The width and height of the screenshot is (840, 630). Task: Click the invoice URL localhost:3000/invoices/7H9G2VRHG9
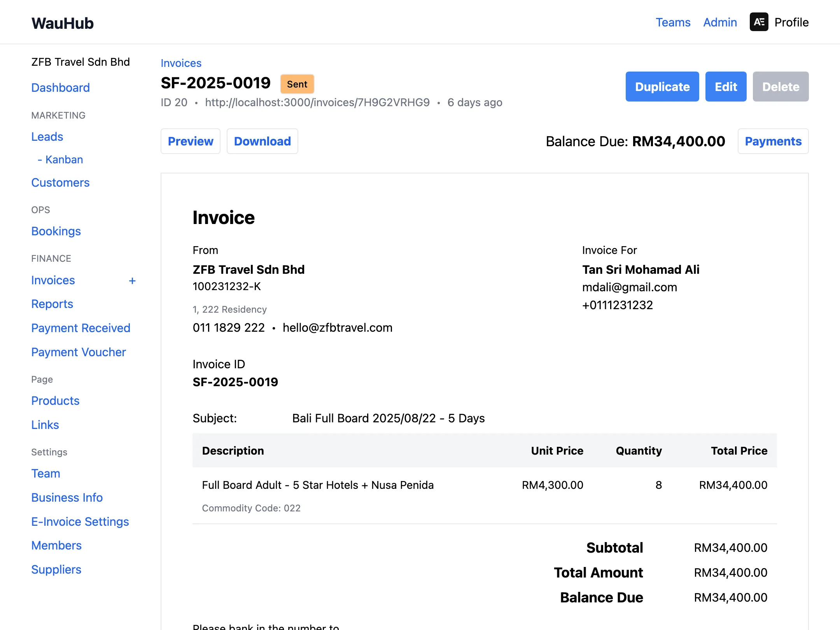317,102
